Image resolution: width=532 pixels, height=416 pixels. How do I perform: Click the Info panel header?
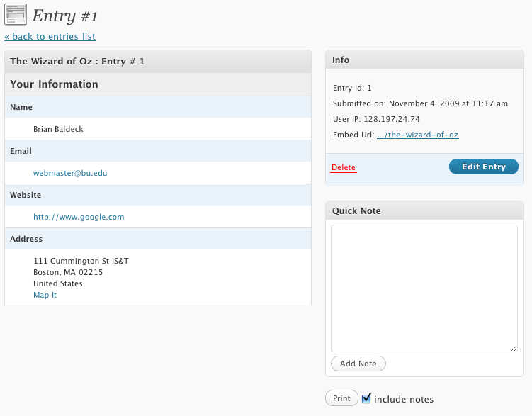pos(424,60)
